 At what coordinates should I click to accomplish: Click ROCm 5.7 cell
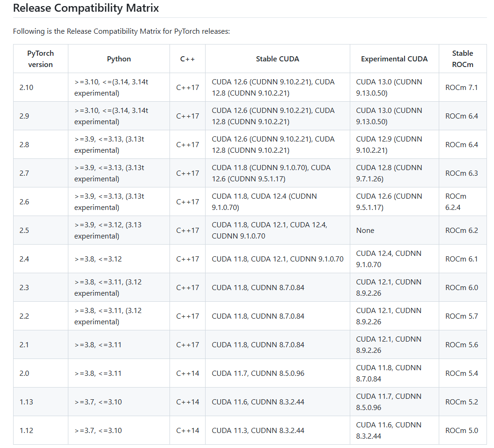tap(463, 316)
